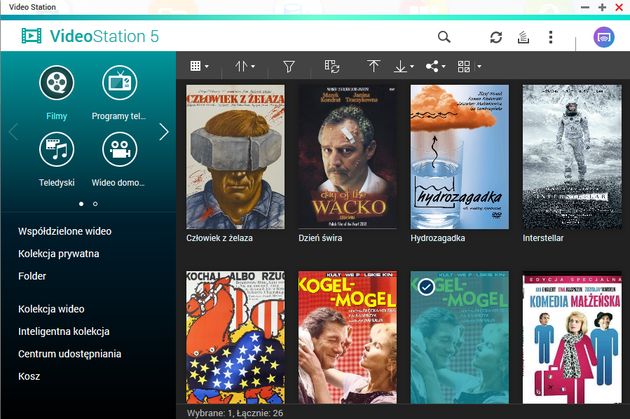This screenshot has width=630, height=419.
Task: Select first page dot of categories
Action: (x=82, y=204)
